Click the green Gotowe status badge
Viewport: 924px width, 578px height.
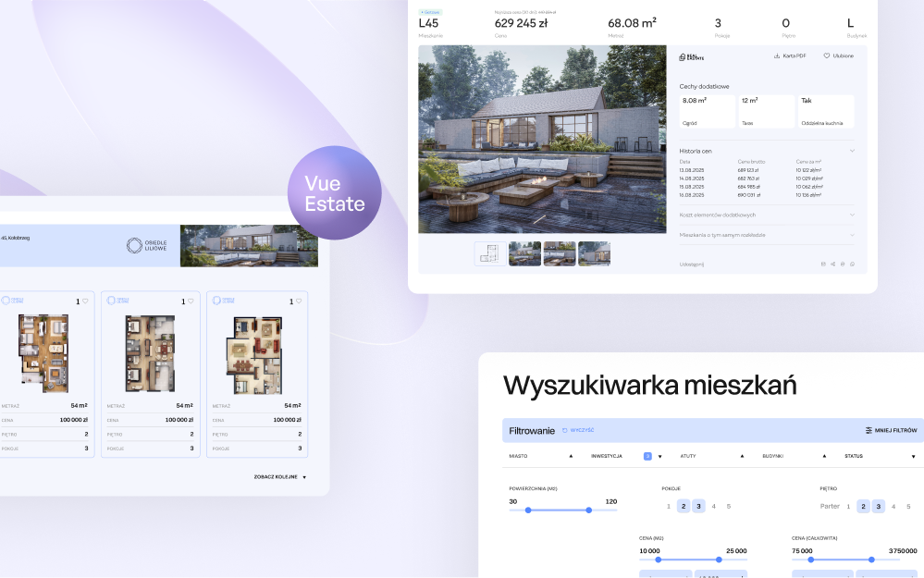(431, 12)
